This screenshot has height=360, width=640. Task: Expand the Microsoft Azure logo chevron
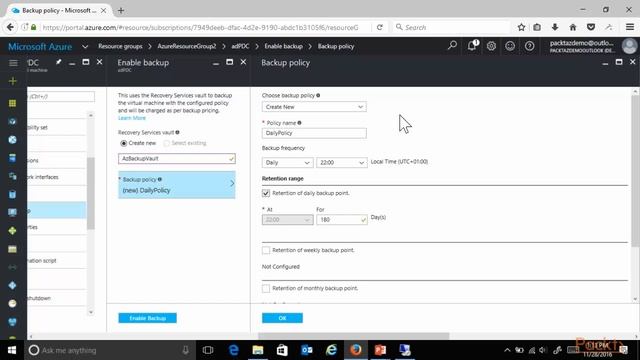(85, 47)
